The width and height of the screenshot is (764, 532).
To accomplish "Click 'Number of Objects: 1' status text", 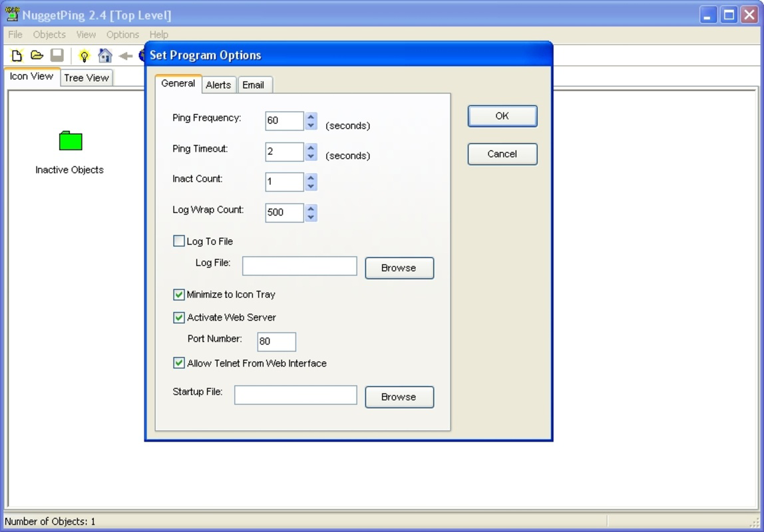I will (50, 521).
